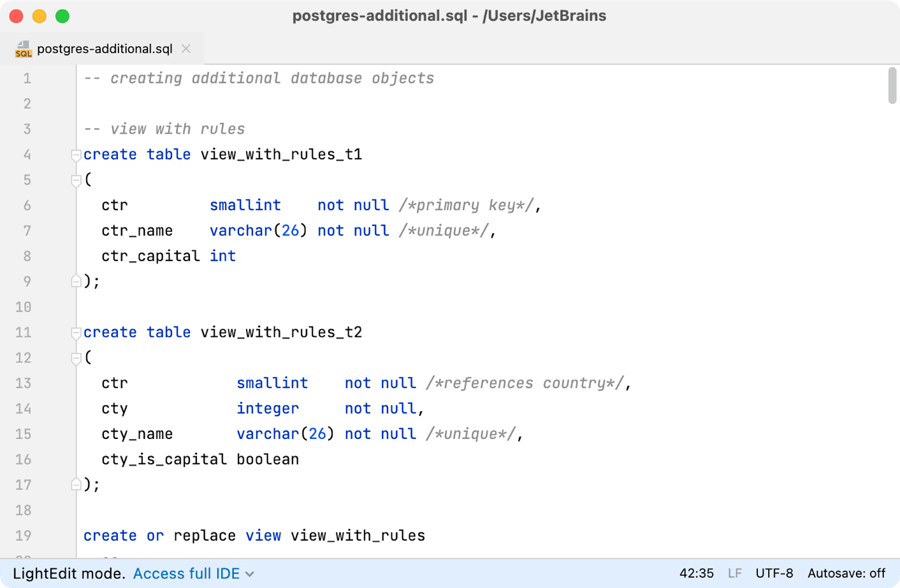Click the 'integer' type on line 14
900x588 pixels.
pos(268,408)
